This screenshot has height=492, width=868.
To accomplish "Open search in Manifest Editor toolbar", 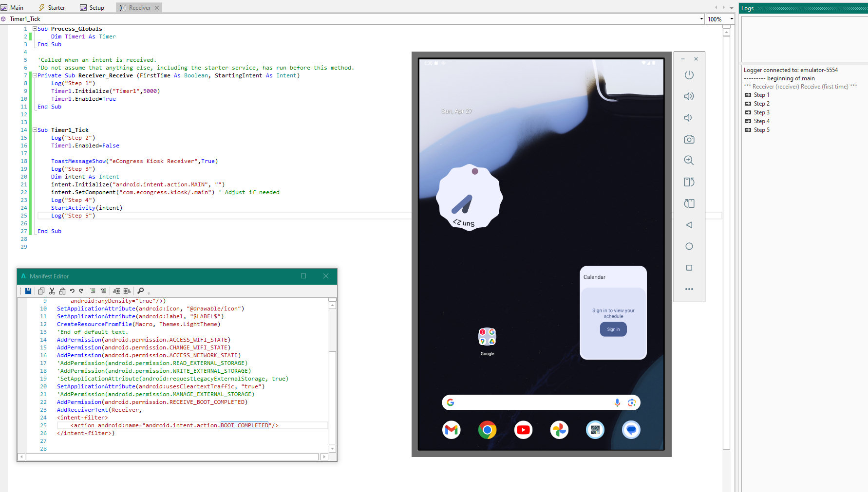I will tap(140, 291).
